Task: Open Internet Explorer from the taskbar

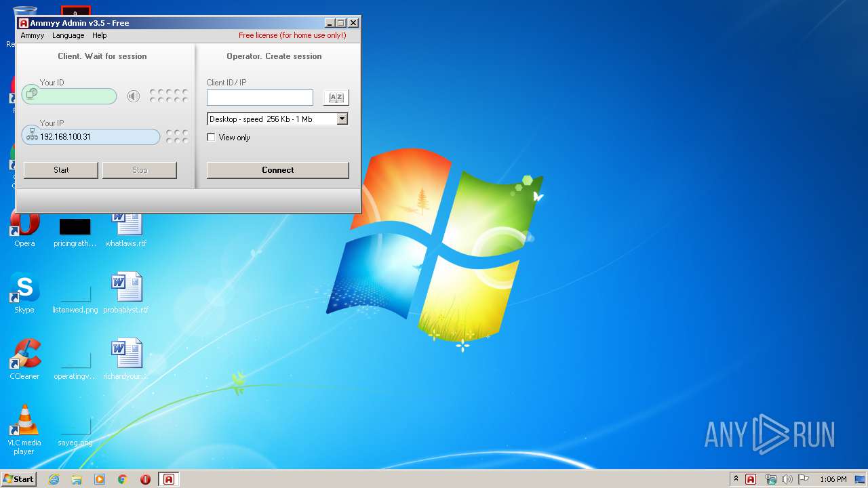Action: click(x=54, y=479)
